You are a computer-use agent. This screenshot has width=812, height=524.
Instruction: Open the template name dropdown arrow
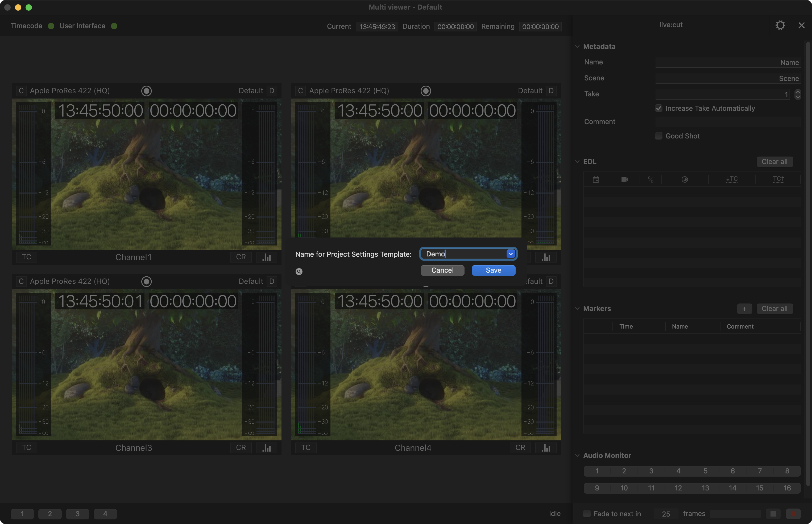tap(511, 254)
